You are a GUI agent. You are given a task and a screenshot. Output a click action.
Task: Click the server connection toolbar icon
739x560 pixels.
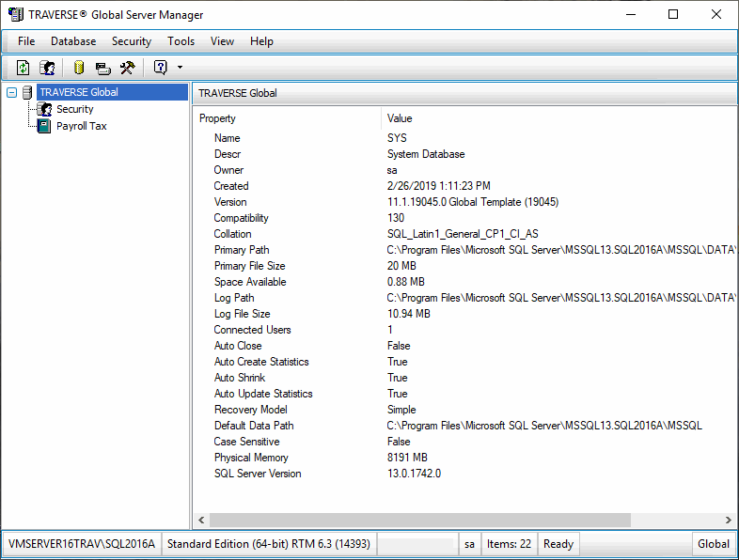tap(102, 69)
